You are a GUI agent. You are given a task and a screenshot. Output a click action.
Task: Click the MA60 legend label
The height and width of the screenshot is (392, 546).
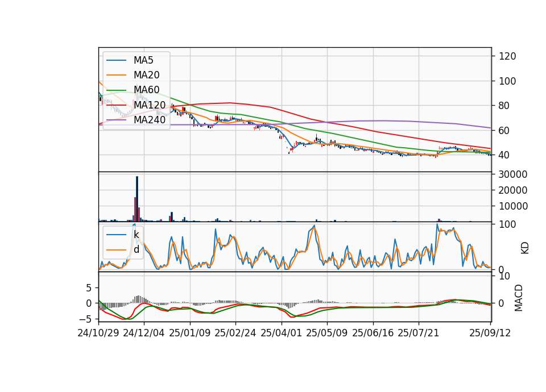click(147, 90)
